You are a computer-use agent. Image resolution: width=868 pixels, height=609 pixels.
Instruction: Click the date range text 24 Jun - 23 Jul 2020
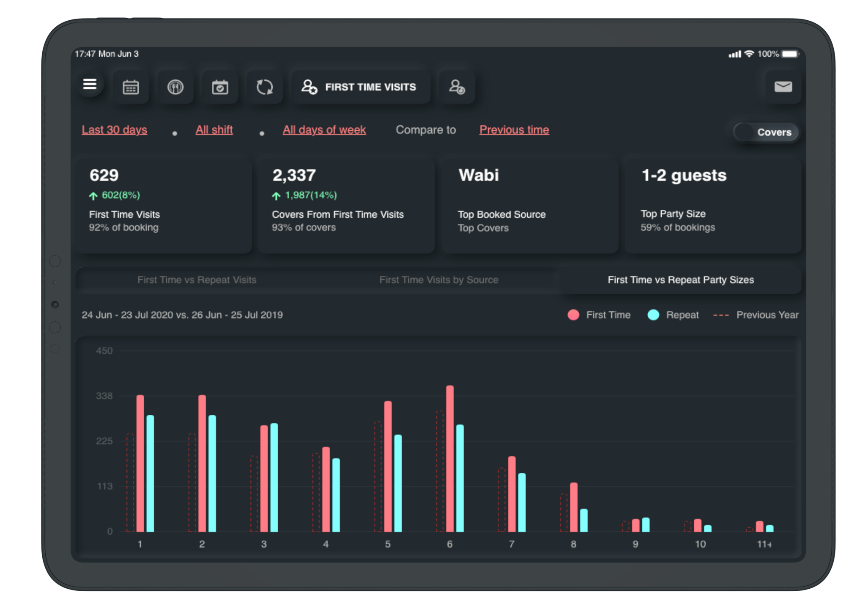[x=127, y=315]
